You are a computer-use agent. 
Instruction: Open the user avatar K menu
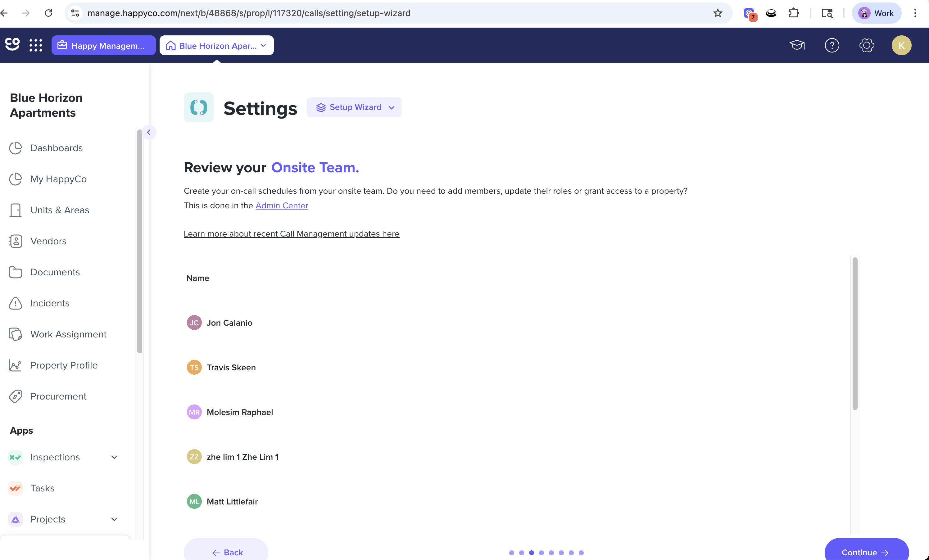(x=901, y=45)
